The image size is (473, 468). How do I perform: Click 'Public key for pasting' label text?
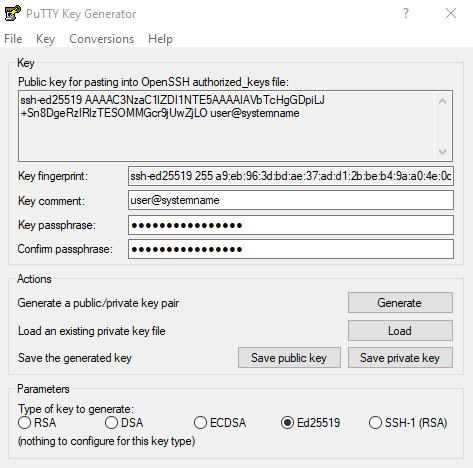point(153,82)
